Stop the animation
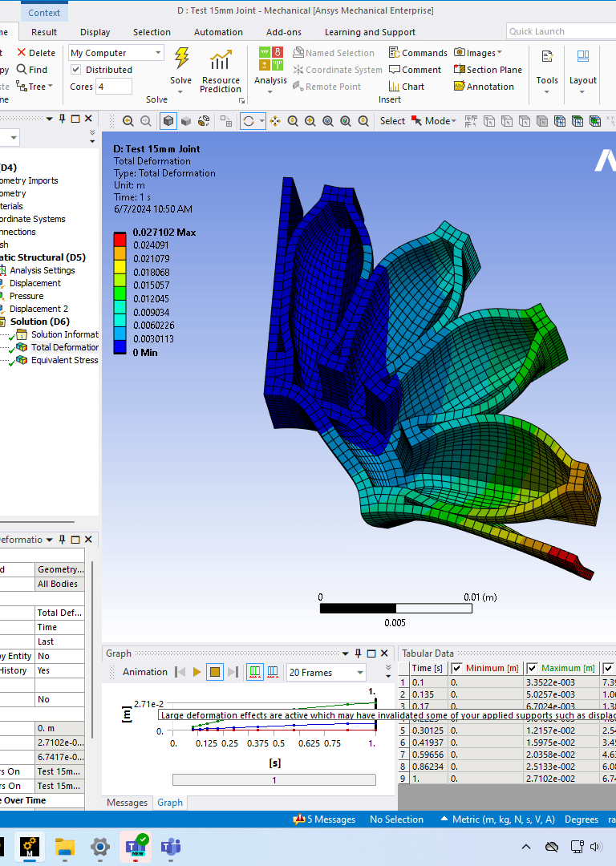The image size is (616, 866). point(215,672)
